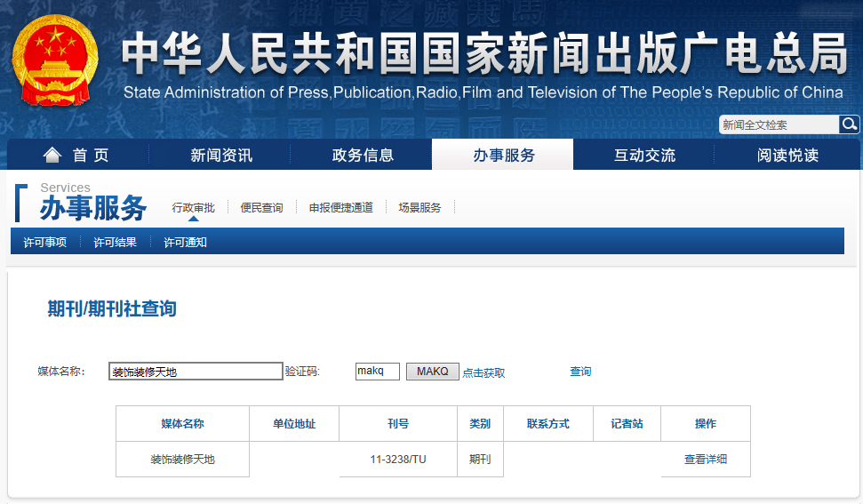Open the 许可事项 link
This screenshot has height=504, width=863.
pyautogui.click(x=45, y=242)
